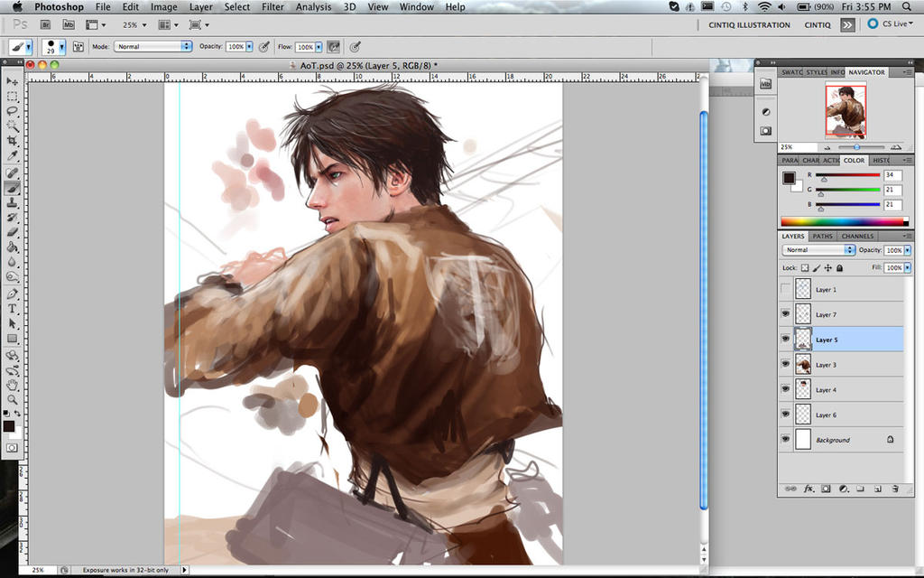This screenshot has width=924, height=578.
Task: Select the Zoom tool in toolbox
Action: pos(12,400)
